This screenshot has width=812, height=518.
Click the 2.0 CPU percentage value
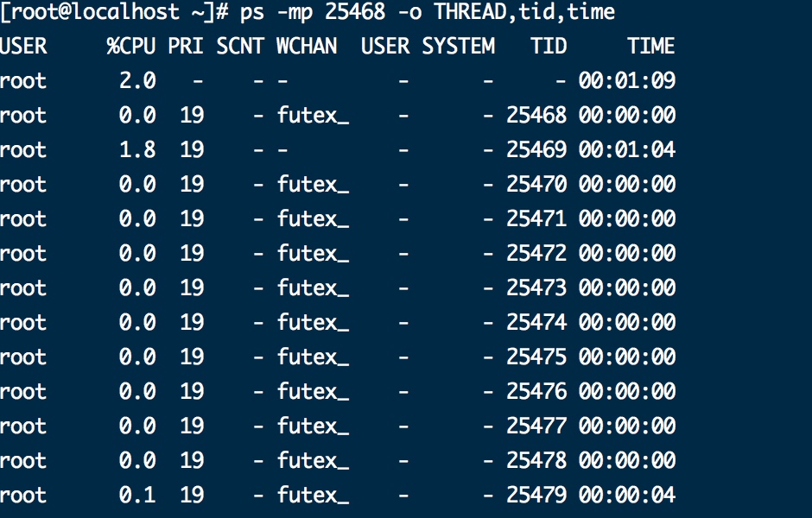137,80
